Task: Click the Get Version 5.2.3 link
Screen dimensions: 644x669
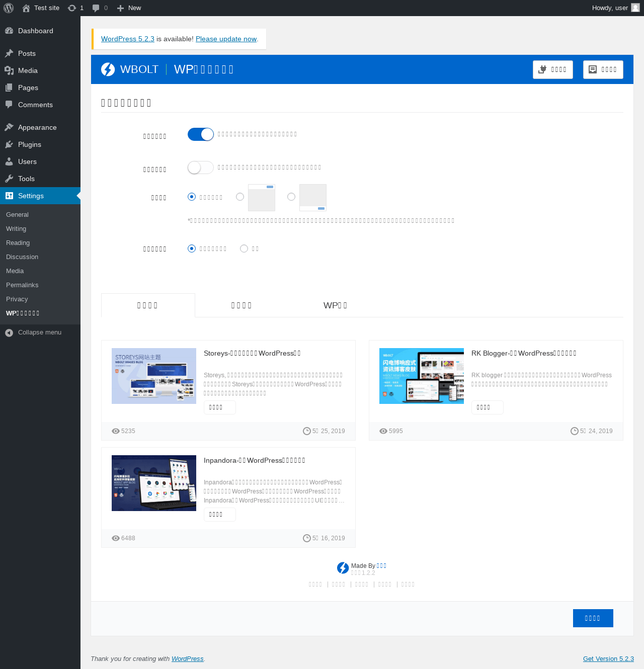Action: pyautogui.click(x=608, y=659)
